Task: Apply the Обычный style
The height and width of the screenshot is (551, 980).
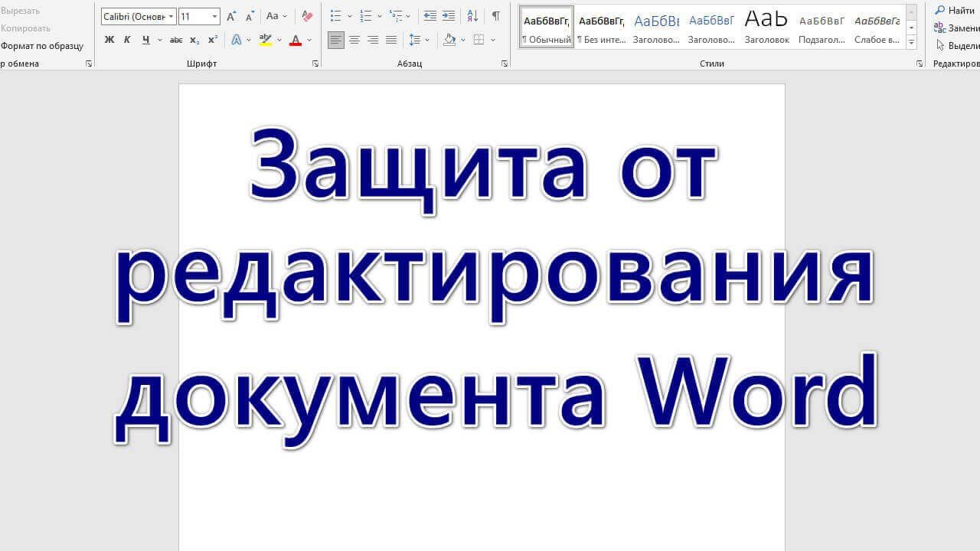Action: tap(547, 28)
